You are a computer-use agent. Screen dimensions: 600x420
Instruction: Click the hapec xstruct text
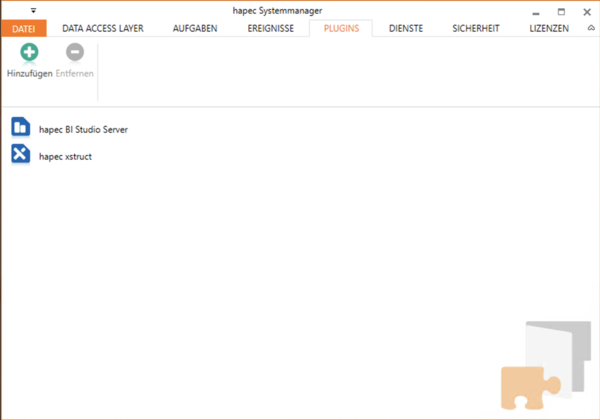tap(65, 157)
